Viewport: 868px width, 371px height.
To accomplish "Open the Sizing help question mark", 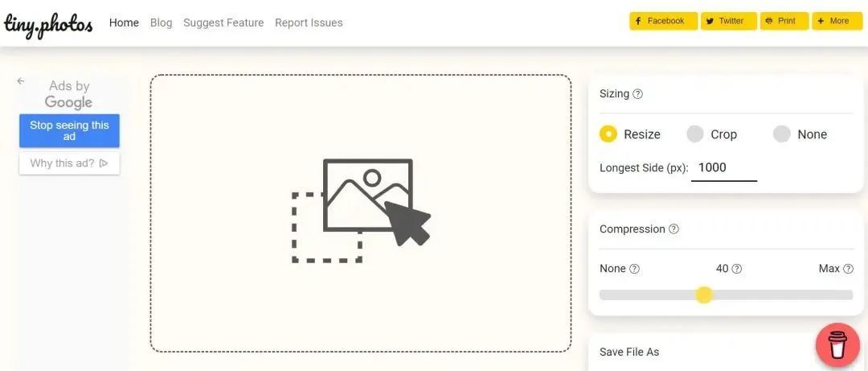I will pos(638,94).
